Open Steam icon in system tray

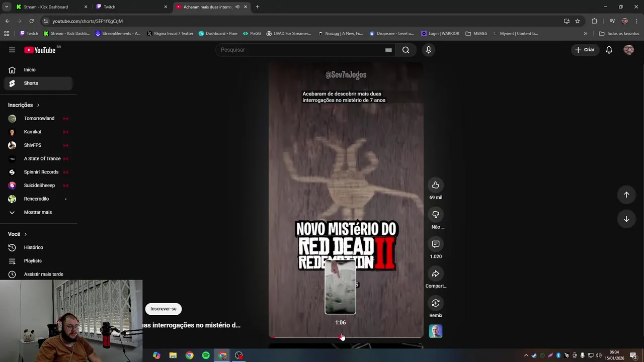pos(534,355)
